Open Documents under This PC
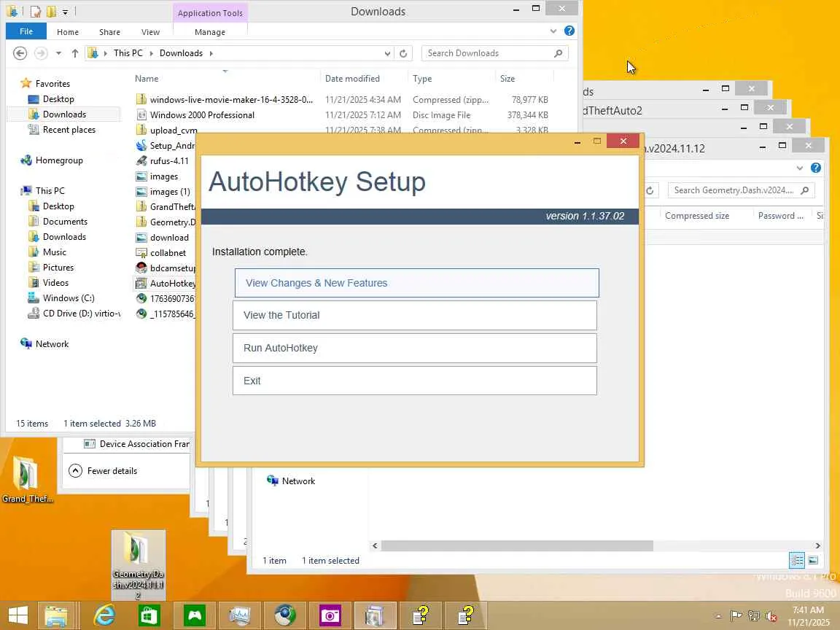 [x=65, y=221]
